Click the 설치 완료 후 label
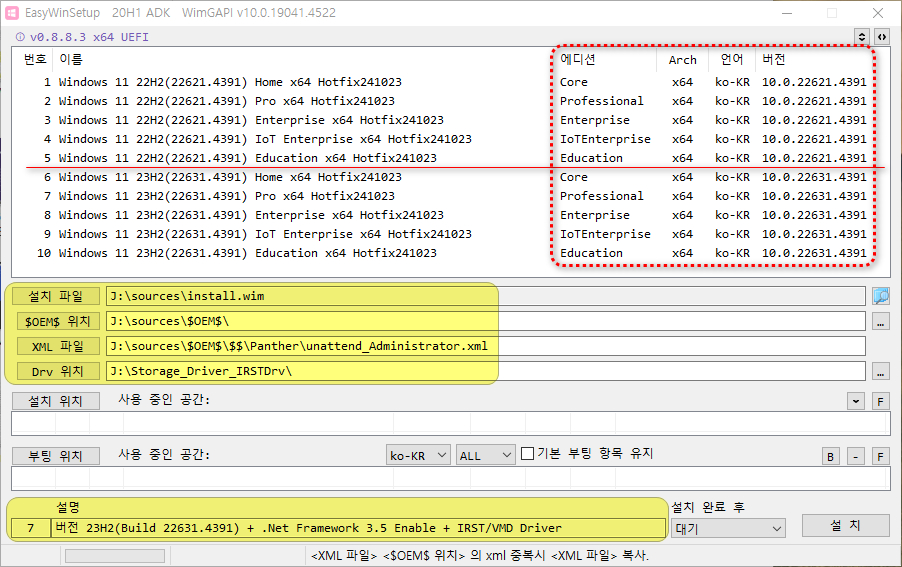The width and height of the screenshot is (902, 567). [708, 507]
